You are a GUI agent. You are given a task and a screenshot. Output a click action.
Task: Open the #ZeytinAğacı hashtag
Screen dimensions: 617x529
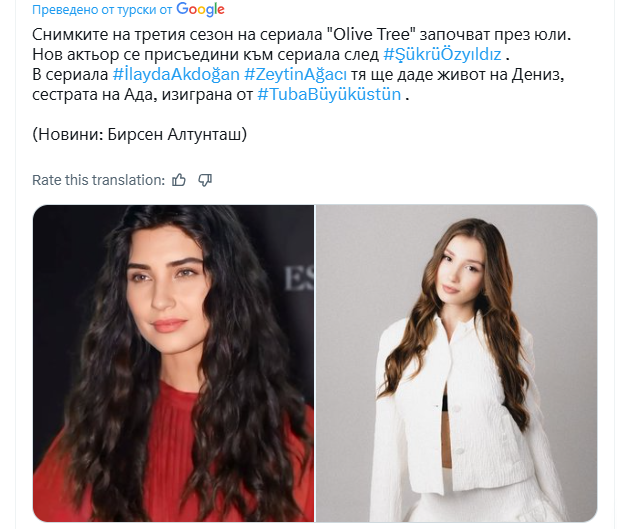[x=296, y=74]
